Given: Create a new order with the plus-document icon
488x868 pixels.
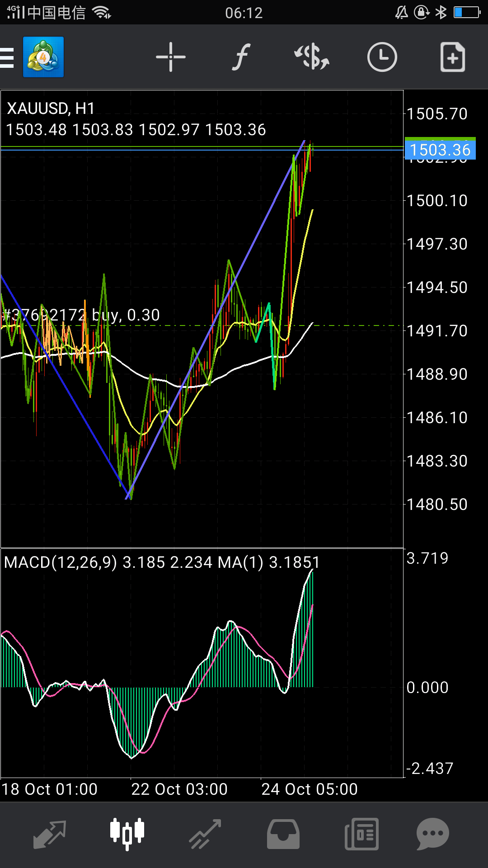Looking at the screenshot, I should tap(453, 57).
